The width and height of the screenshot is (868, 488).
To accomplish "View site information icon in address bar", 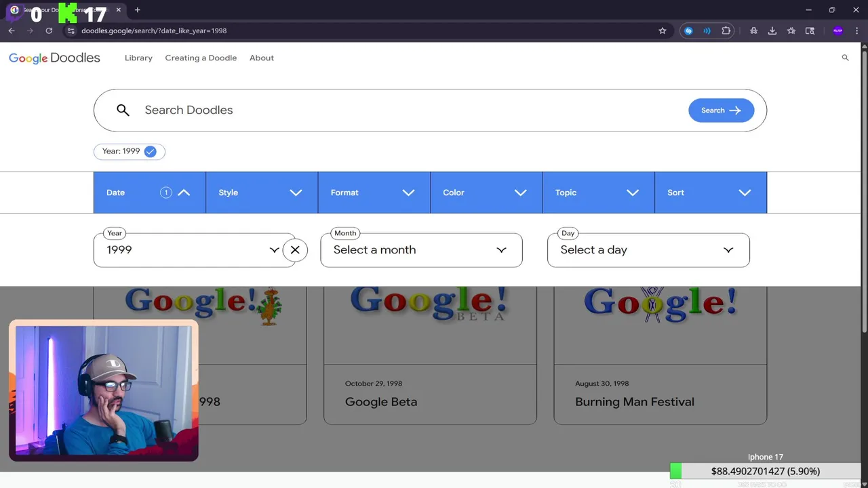I will coord(71,30).
